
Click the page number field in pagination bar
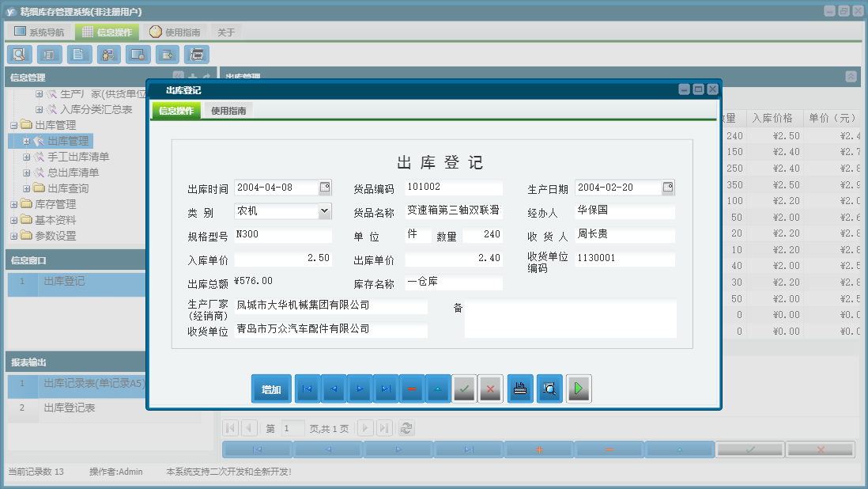(292, 428)
